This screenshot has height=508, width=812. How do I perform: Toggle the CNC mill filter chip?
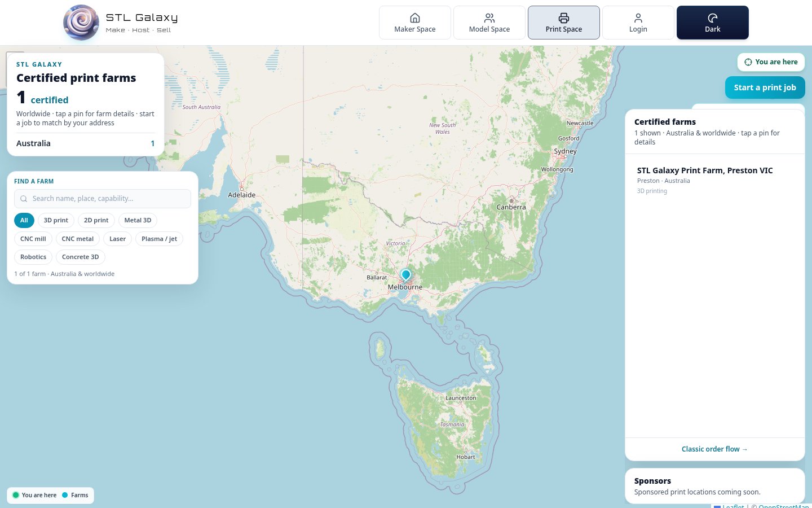pos(33,239)
